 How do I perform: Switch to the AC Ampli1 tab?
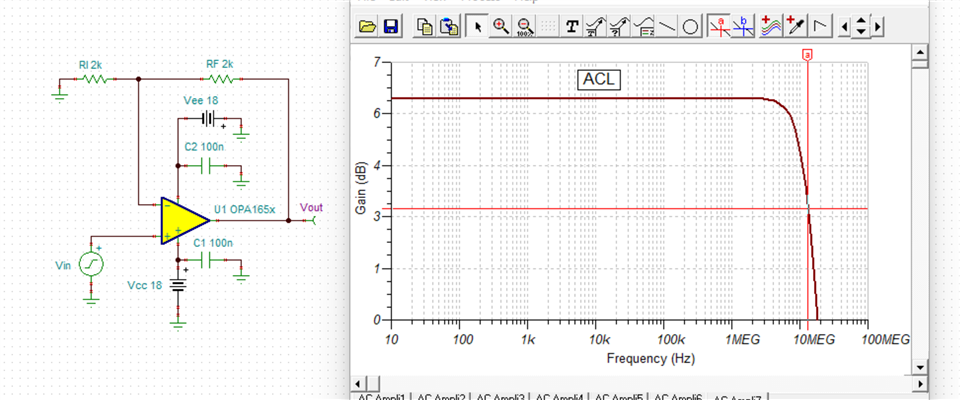(382, 397)
